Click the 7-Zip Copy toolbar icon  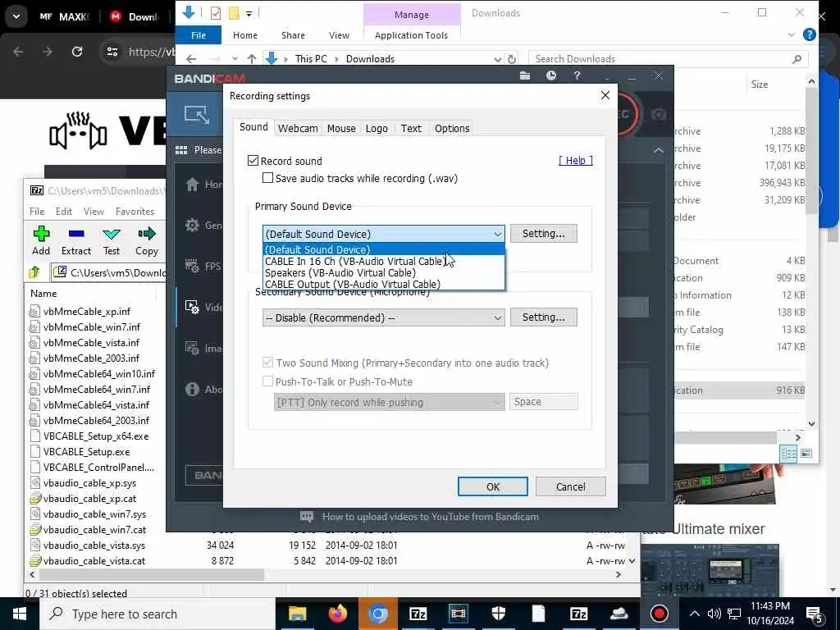coord(146,234)
